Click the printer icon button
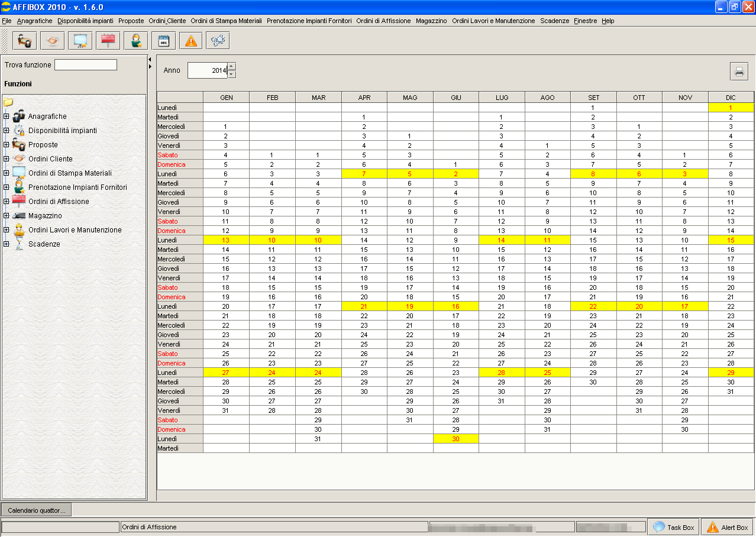756x537 pixels. 739,72
